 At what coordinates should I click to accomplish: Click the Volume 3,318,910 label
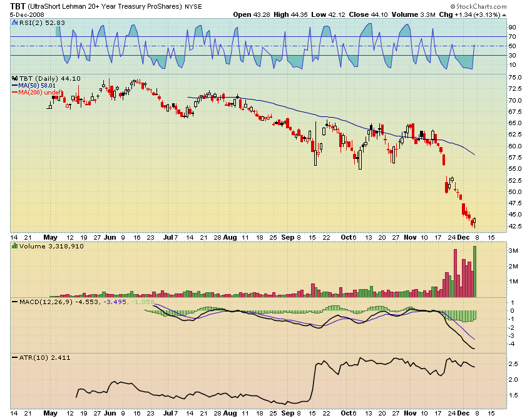click(x=51, y=246)
